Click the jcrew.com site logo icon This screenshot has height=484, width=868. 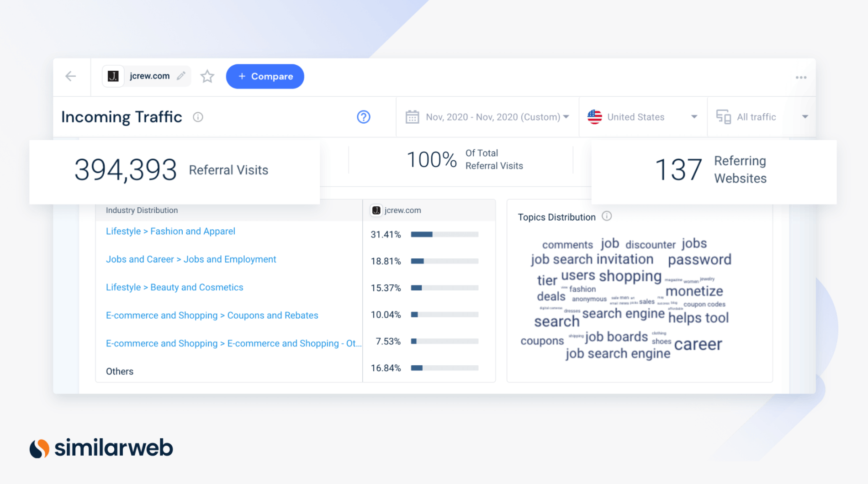coord(113,76)
